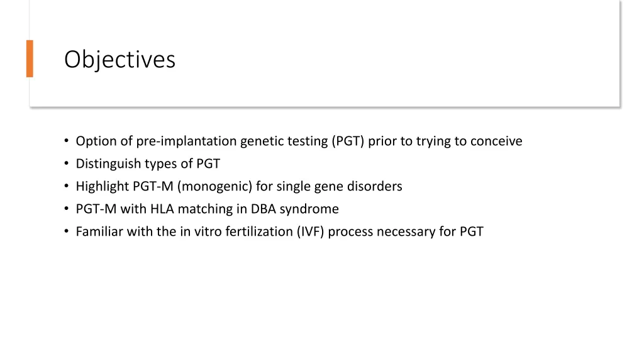Click the '(IVF)' abbreviation in last bullet
The height and width of the screenshot is (362, 644).
(311, 231)
